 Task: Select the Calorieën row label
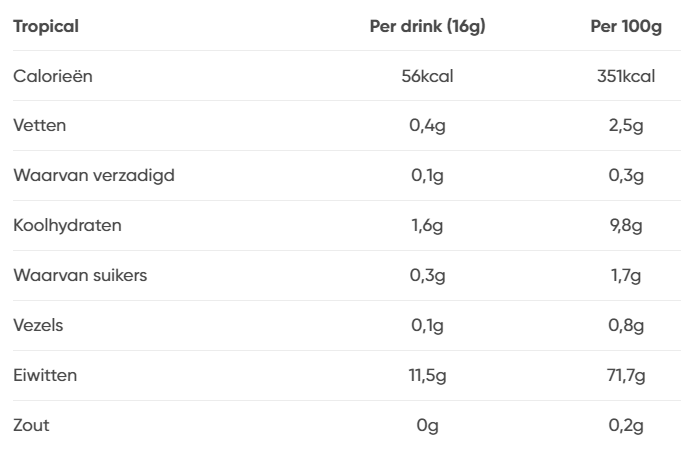[53, 76]
